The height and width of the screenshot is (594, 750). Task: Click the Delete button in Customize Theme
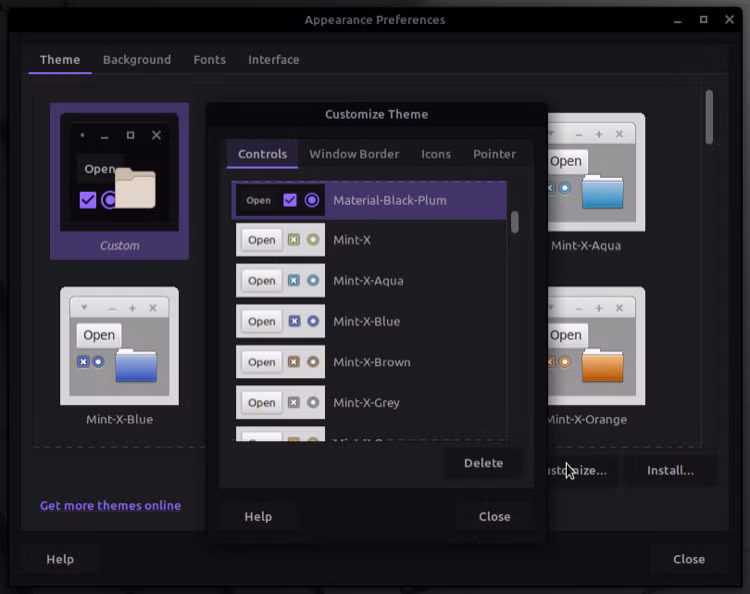coord(483,463)
